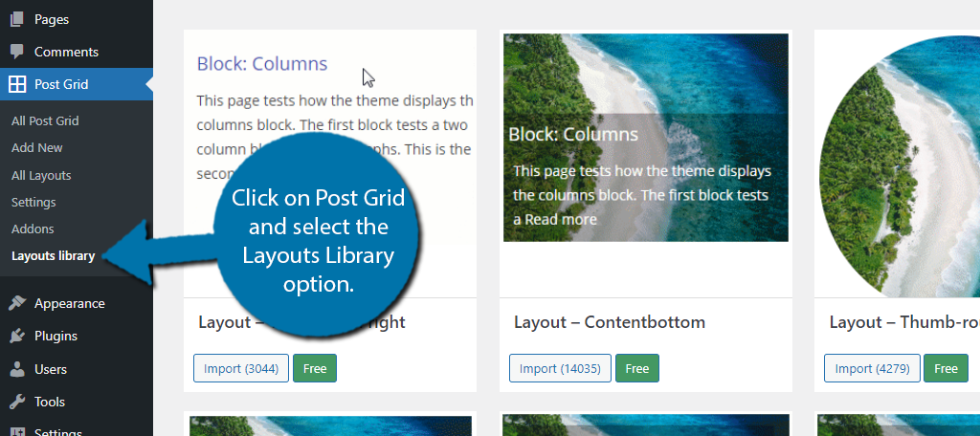The width and height of the screenshot is (980, 436).
Task: Open Settings under Post Grid
Action: click(33, 203)
